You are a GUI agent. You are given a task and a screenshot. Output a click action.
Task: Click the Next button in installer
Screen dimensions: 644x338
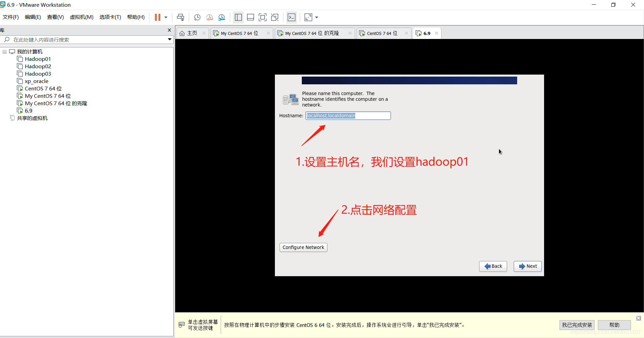[528, 266]
